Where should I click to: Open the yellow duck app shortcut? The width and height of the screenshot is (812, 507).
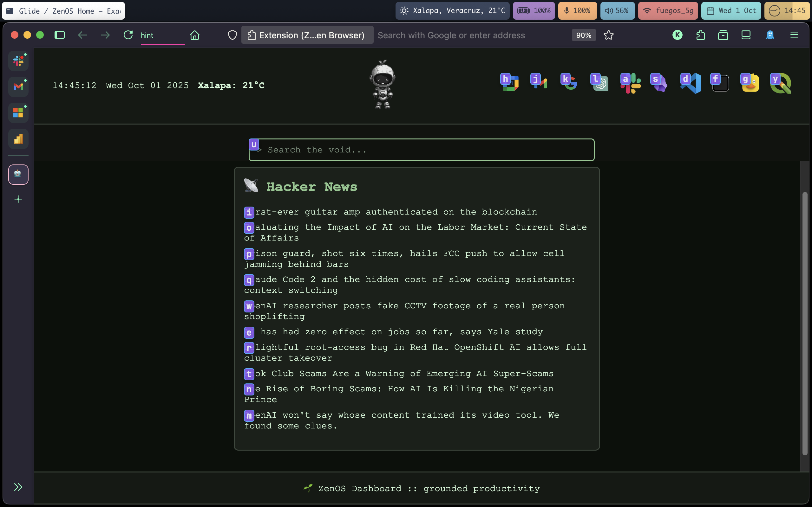click(750, 83)
